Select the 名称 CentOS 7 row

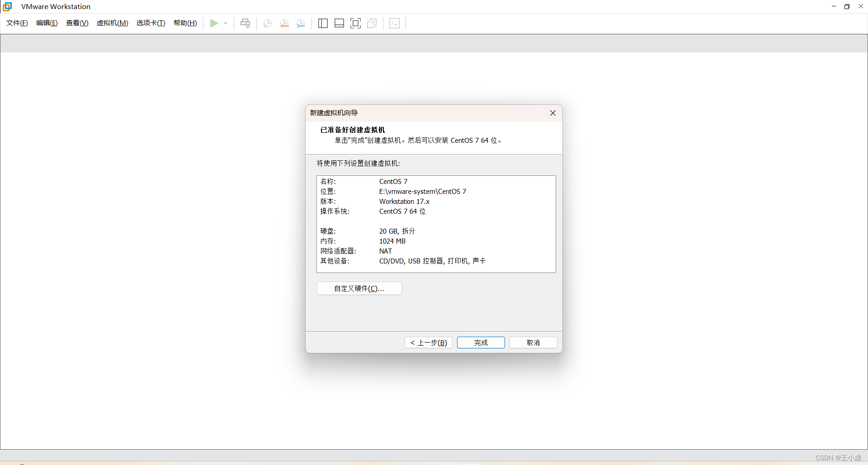pyautogui.click(x=436, y=181)
